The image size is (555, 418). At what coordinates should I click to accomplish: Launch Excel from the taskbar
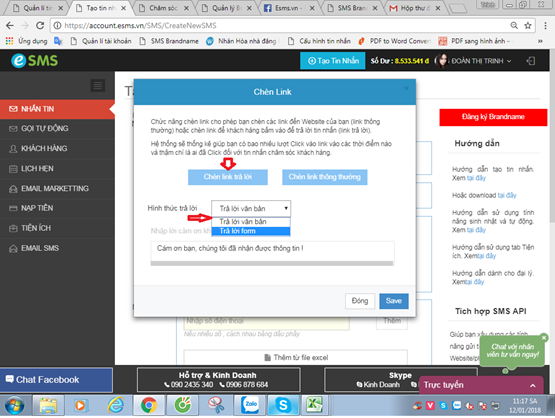click(314, 405)
